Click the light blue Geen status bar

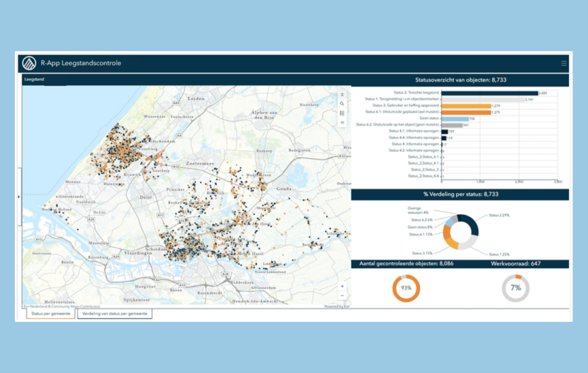455,119
